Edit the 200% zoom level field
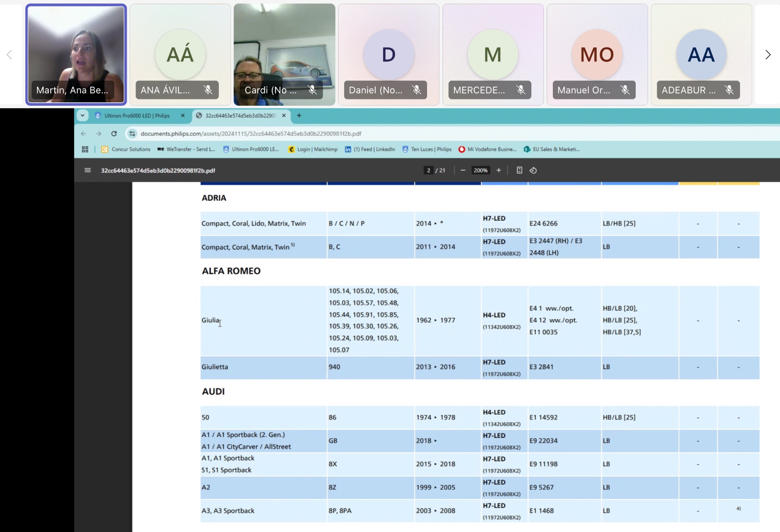The image size is (780, 532). coord(481,171)
